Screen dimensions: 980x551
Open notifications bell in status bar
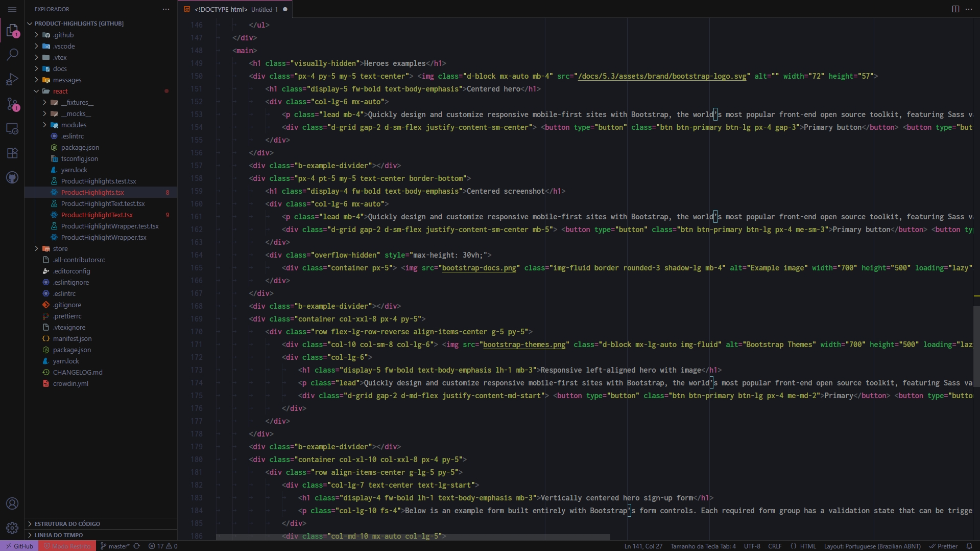(969, 546)
